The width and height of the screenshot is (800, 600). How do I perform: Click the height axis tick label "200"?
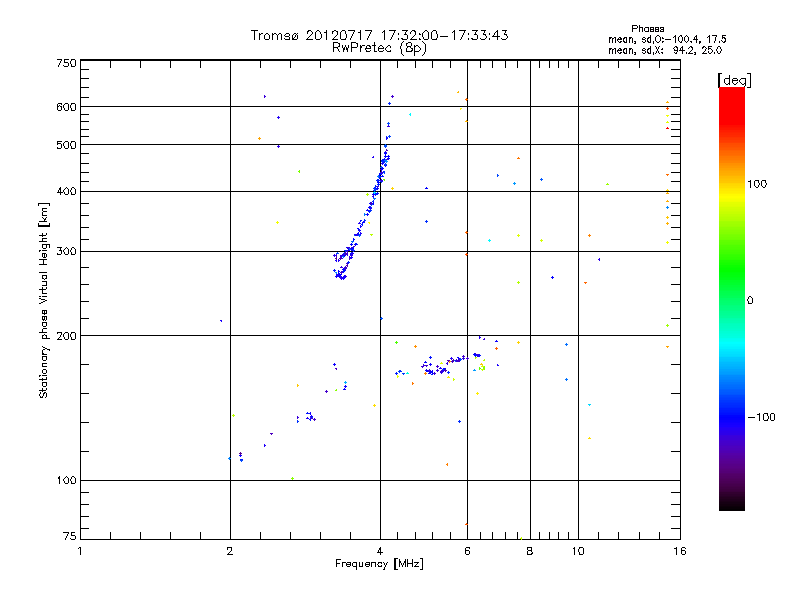(67, 336)
